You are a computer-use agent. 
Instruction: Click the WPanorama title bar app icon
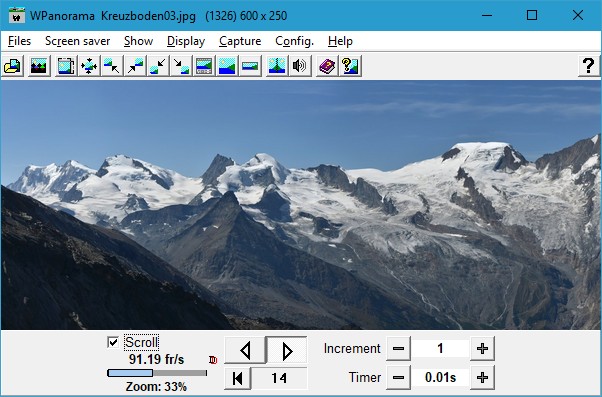tap(17, 15)
